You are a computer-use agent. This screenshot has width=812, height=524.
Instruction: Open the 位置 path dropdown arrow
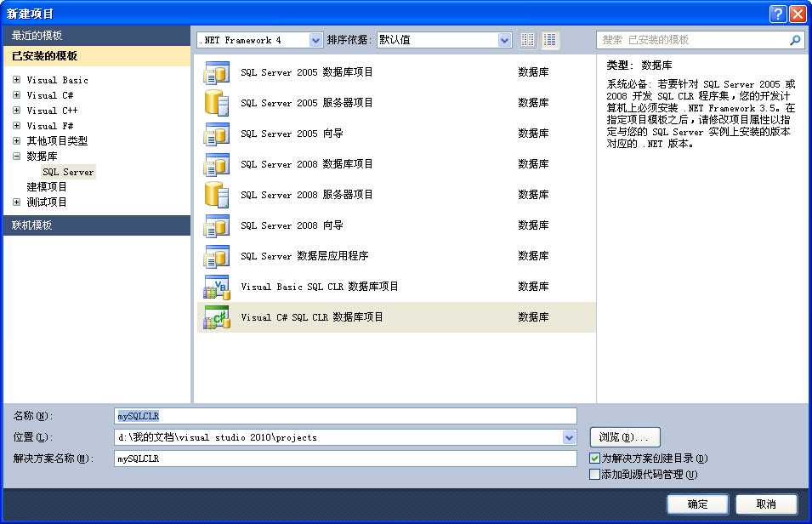click(x=569, y=437)
